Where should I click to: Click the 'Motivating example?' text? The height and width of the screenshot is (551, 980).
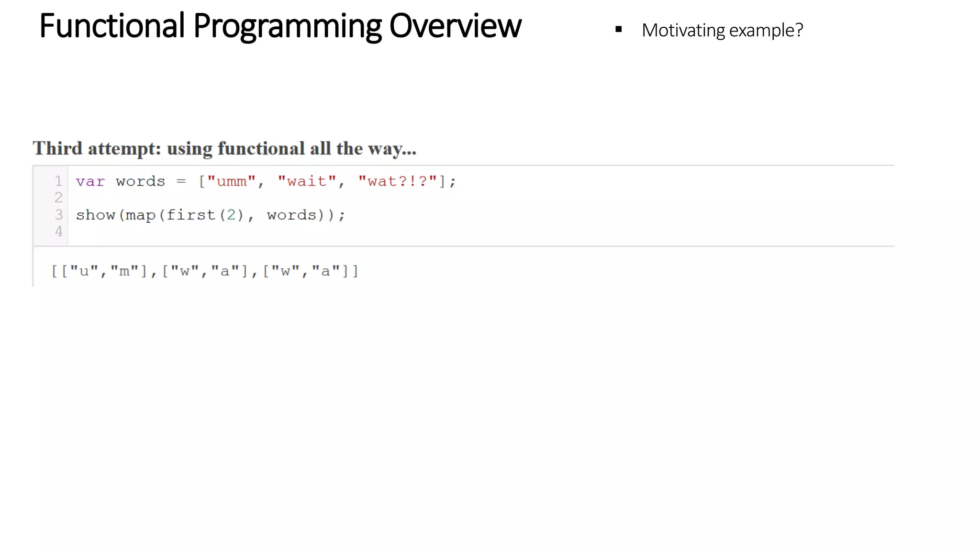[722, 30]
